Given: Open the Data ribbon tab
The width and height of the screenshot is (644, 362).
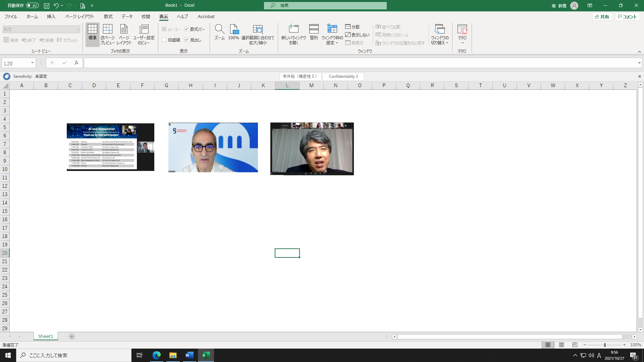Looking at the screenshot, I should 127,16.
